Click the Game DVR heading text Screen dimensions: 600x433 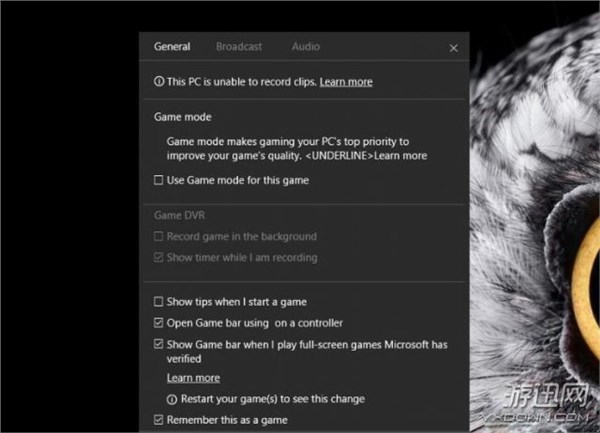point(179,215)
